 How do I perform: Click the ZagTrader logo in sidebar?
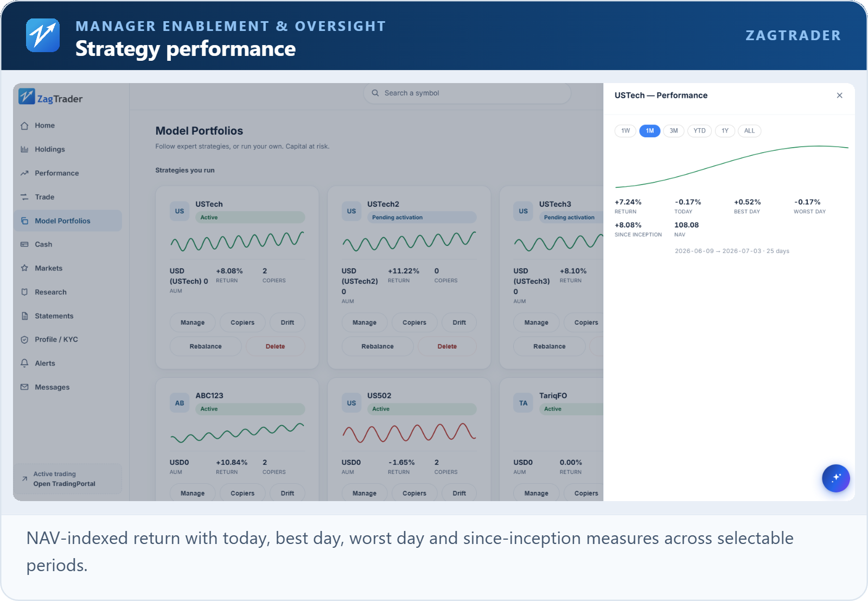click(x=50, y=97)
